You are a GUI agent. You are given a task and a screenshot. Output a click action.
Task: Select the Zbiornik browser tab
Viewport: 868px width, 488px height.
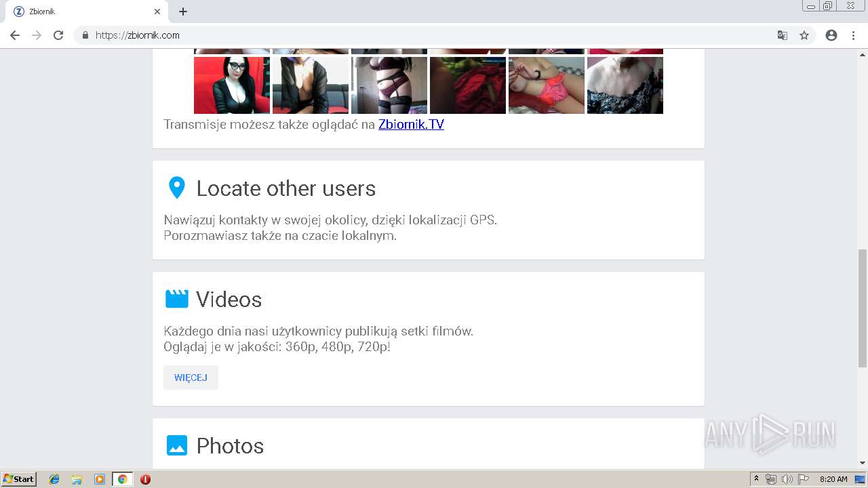coord(87,12)
